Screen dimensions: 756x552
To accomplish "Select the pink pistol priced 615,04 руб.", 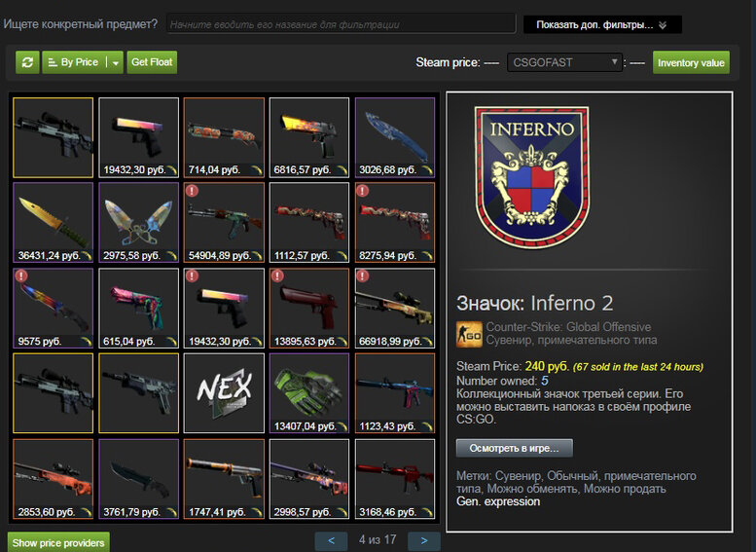I will (139, 309).
